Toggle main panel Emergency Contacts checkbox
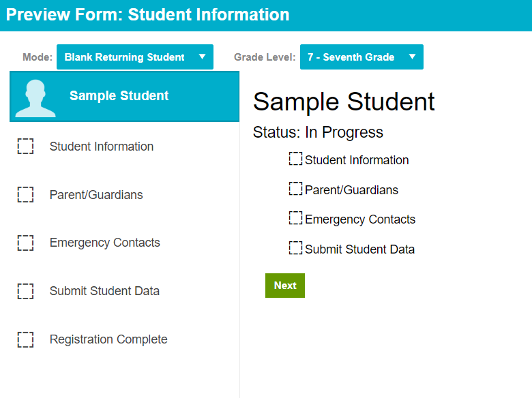532x398 pixels. click(295, 218)
